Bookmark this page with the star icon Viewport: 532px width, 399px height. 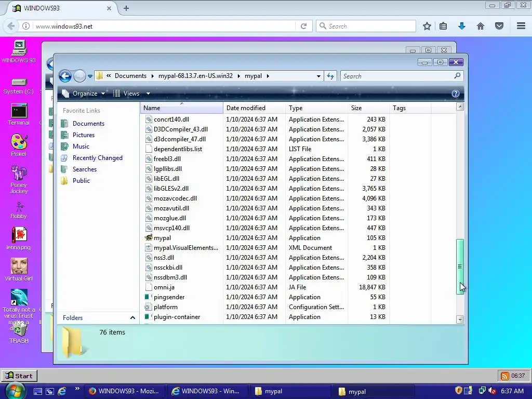(x=427, y=26)
